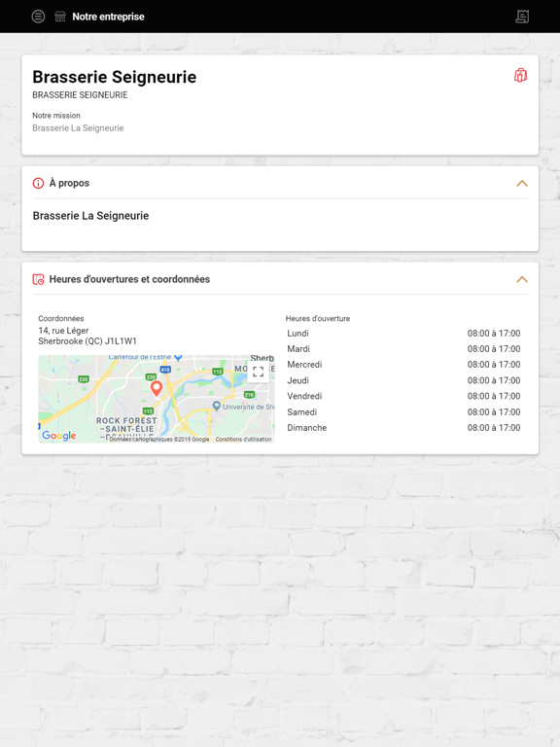Click the Notre entreprise title
Image resolution: width=560 pixels, height=747 pixels.
pyautogui.click(x=108, y=17)
